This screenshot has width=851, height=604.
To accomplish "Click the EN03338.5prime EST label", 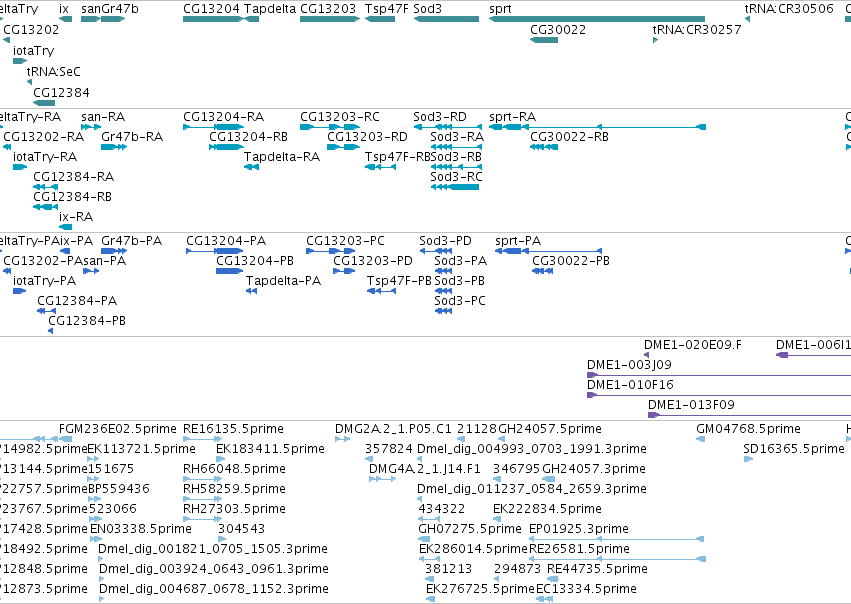I will [x=141, y=529].
